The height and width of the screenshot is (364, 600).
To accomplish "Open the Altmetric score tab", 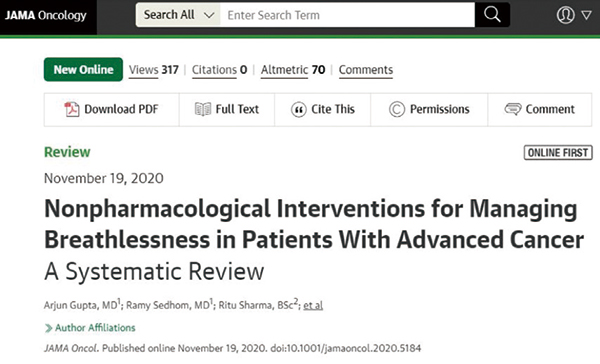I will click(293, 70).
